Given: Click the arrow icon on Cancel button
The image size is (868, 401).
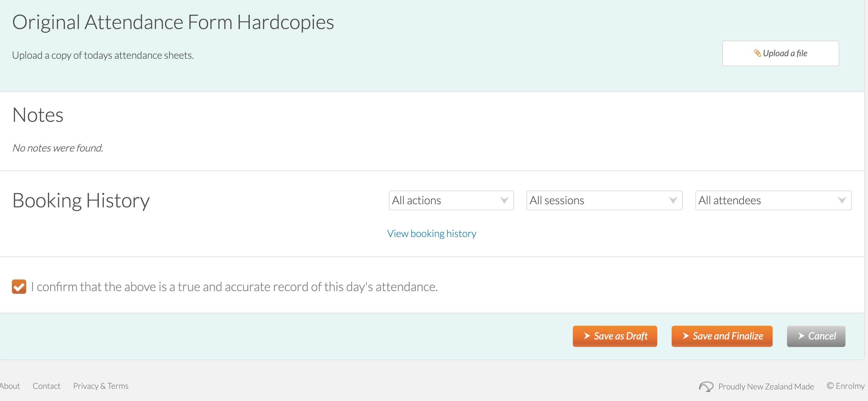Looking at the screenshot, I should tap(801, 336).
